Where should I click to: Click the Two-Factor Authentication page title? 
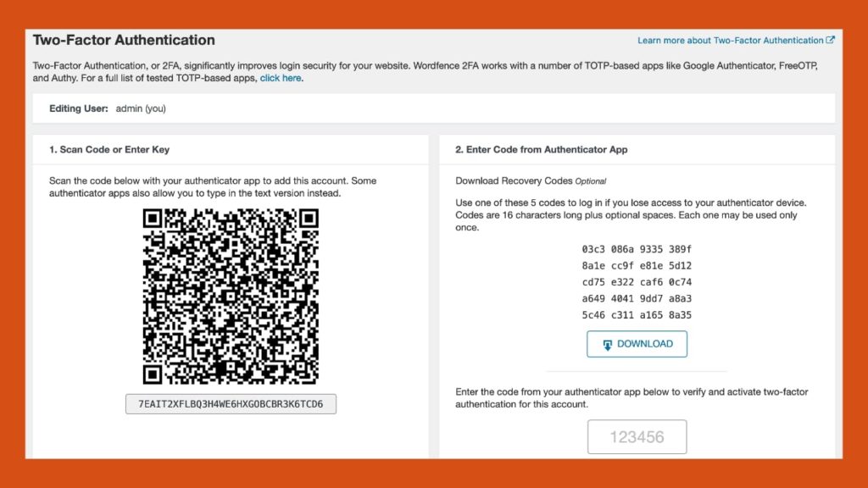[x=123, y=40]
